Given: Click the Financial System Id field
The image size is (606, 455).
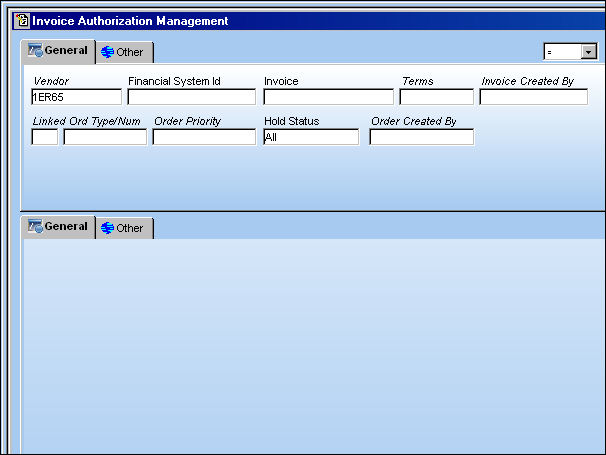Looking at the screenshot, I should (x=192, y=97).
